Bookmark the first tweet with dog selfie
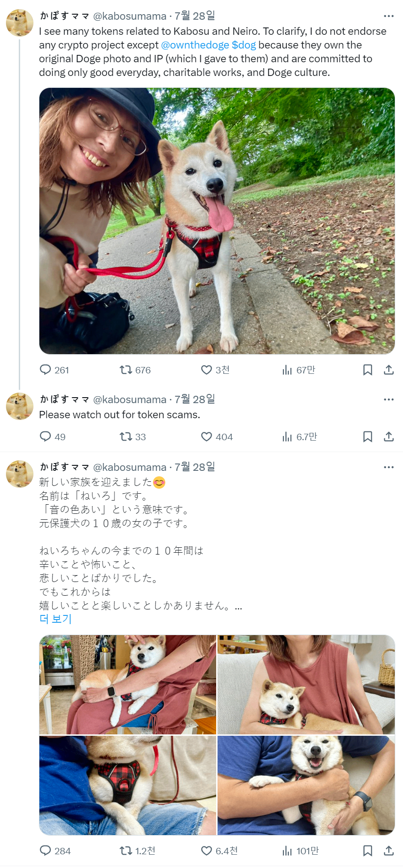Image resolution: width=403 pixels, height=868 pixels. tap(368, 370)
